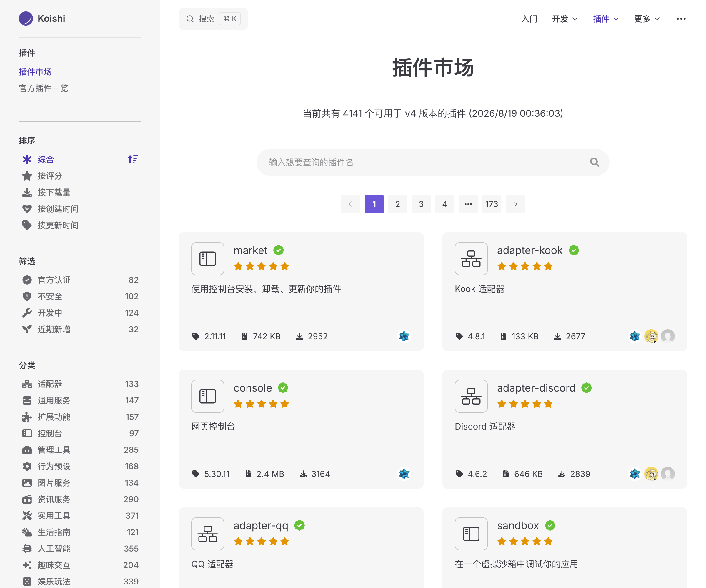The image size is (706, 588).
Task: Toggle the 不安全 filter
Action: tap(80, 296)
